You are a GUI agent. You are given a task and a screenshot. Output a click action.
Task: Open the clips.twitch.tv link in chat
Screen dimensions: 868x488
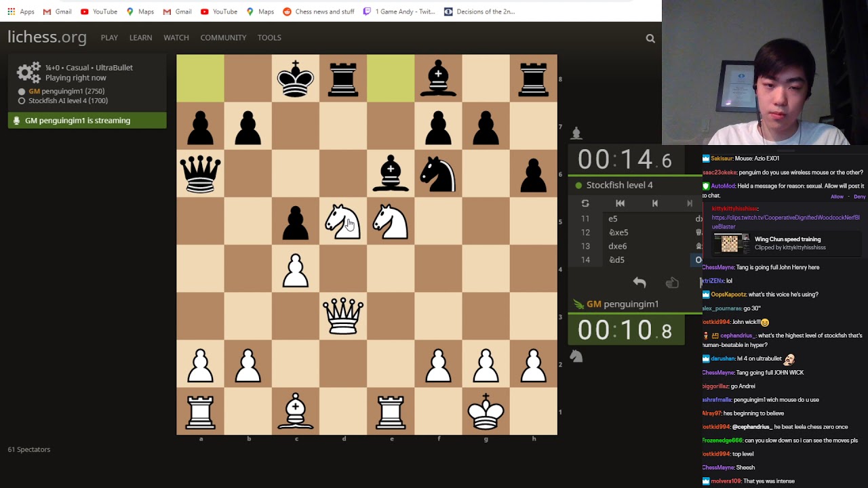(785, 221)
